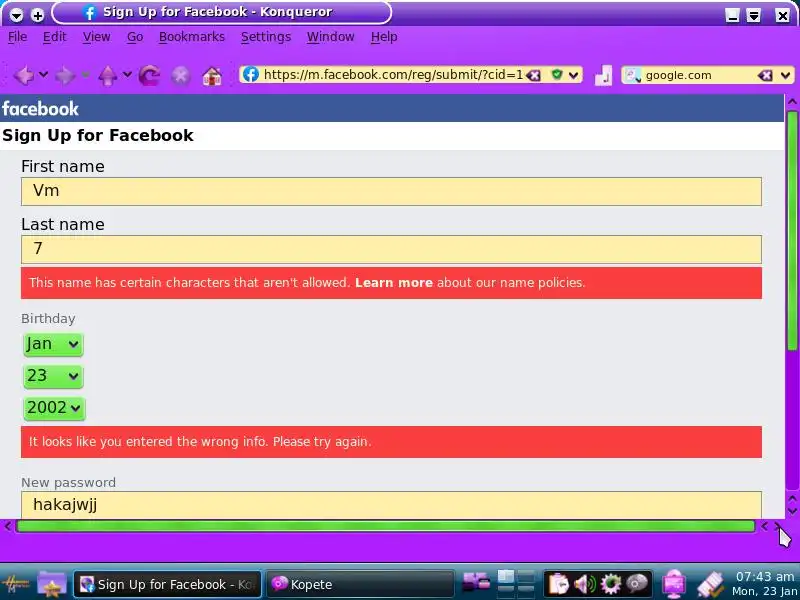Click the Forward navigation arrow icon
The width and height of the screenshot is (800, 600).
(x=65, y=76)
